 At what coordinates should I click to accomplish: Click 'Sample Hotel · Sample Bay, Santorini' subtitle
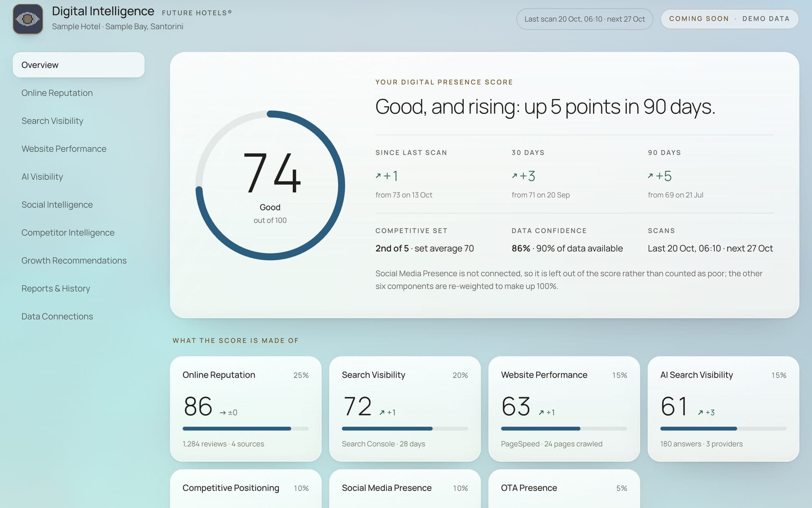point(117,26)
